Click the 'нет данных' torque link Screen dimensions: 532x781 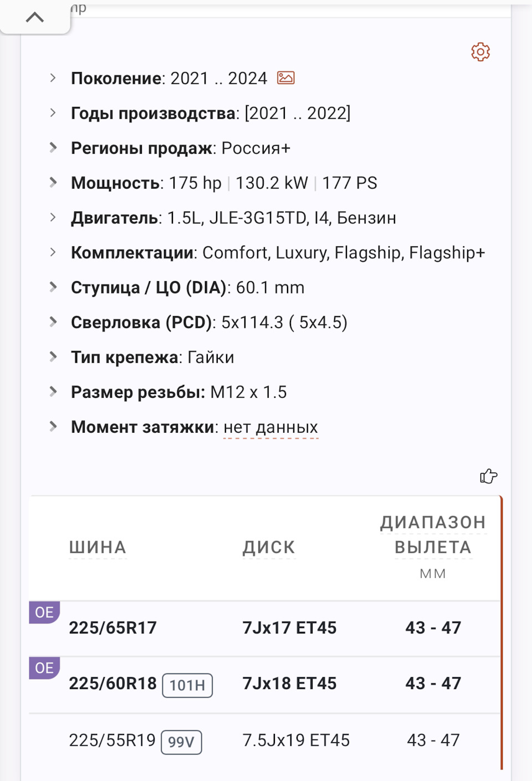[270, 428]
